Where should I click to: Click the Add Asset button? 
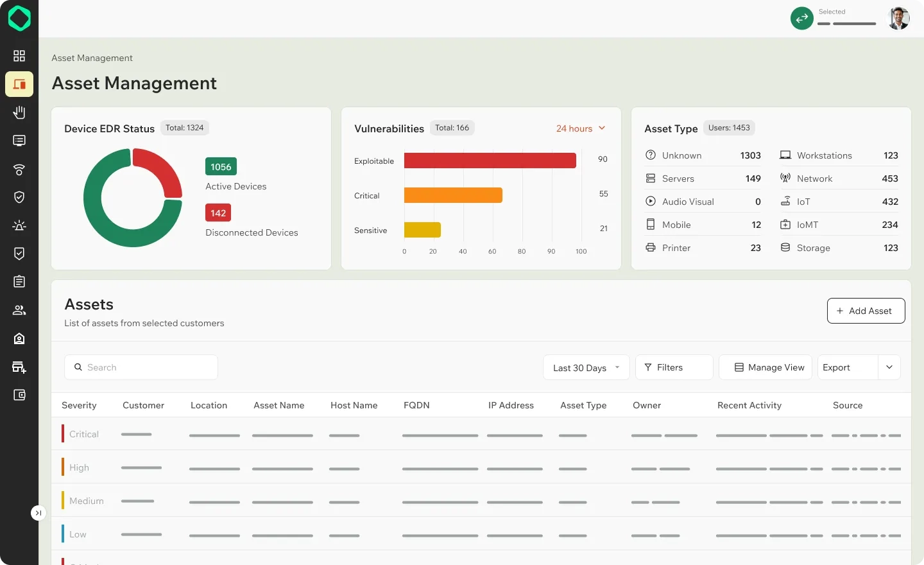[x=866, y=311]
